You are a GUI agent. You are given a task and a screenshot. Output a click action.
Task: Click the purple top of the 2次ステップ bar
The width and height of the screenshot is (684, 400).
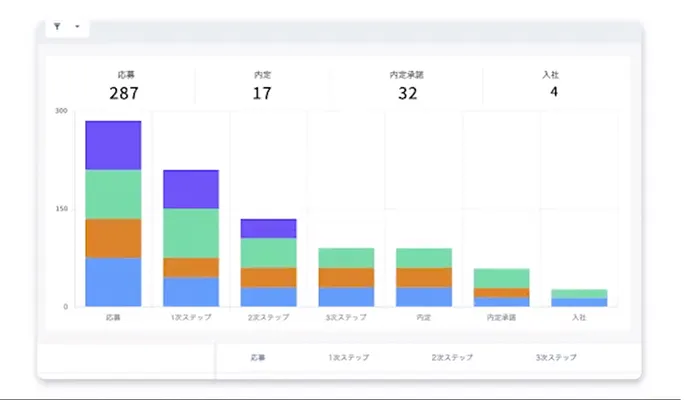(x=268, y=228)
